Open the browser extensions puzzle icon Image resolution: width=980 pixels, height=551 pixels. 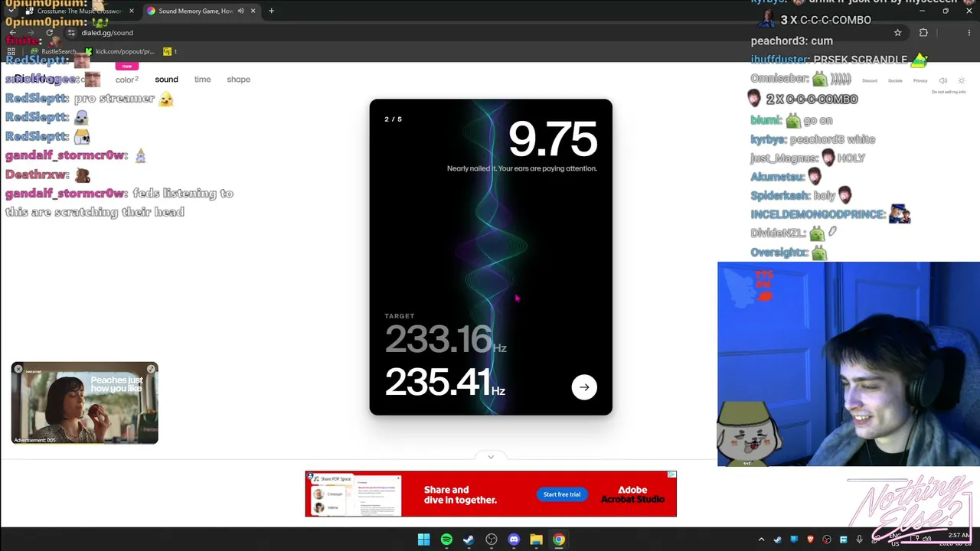923,33
